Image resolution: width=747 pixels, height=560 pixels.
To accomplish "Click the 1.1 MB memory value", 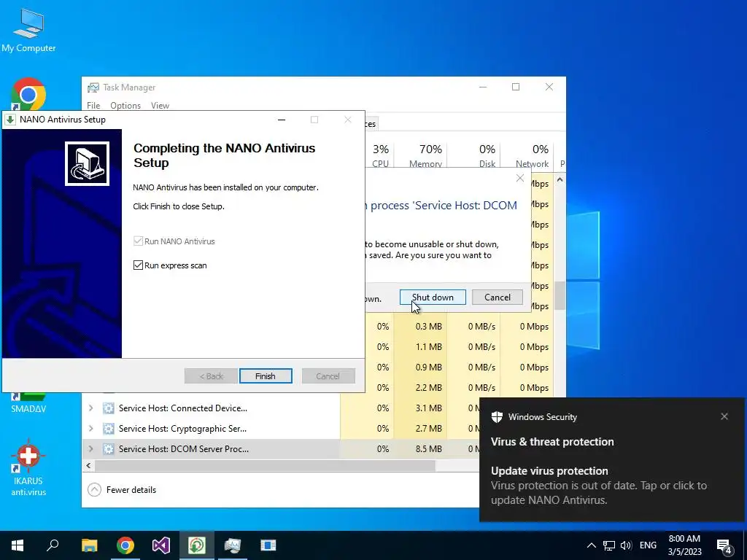I will 428,347.
